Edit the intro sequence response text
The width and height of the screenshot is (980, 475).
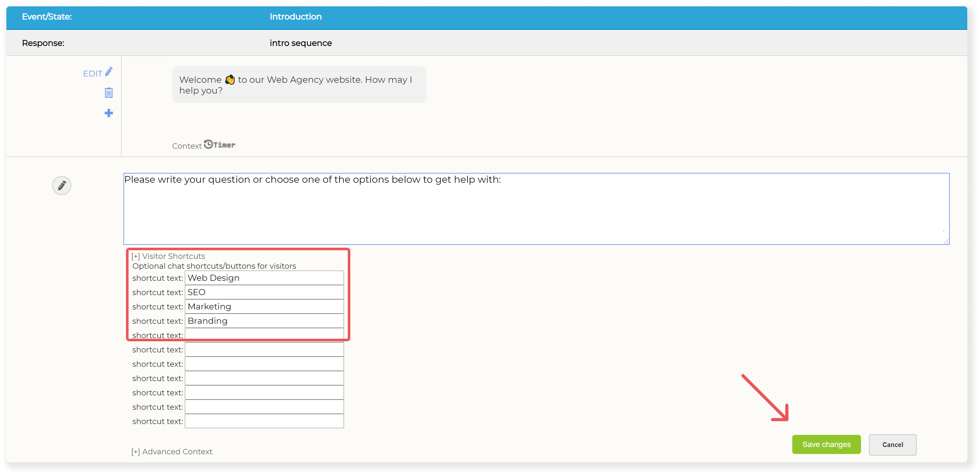pyautogui.click(x=97, y=73)
